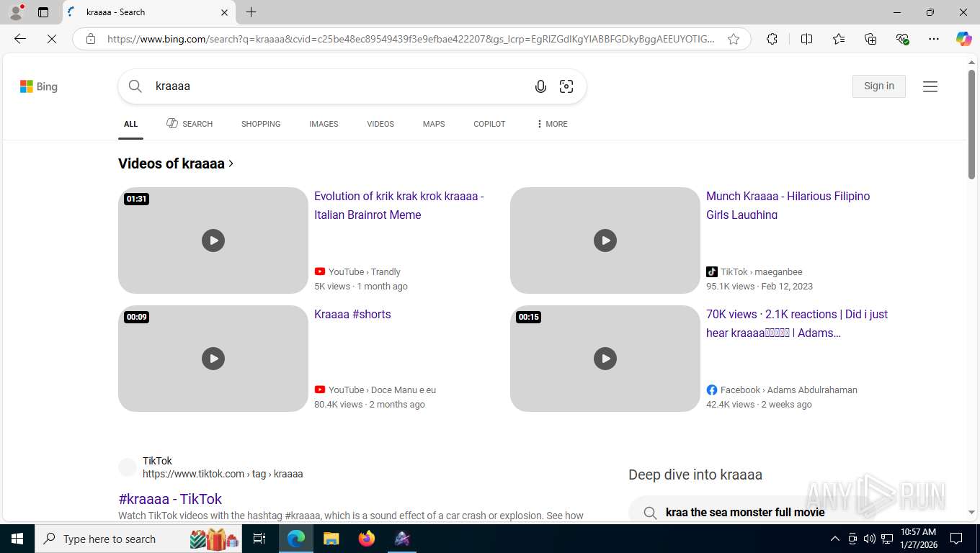View site information lock icon

click(91, 39)
